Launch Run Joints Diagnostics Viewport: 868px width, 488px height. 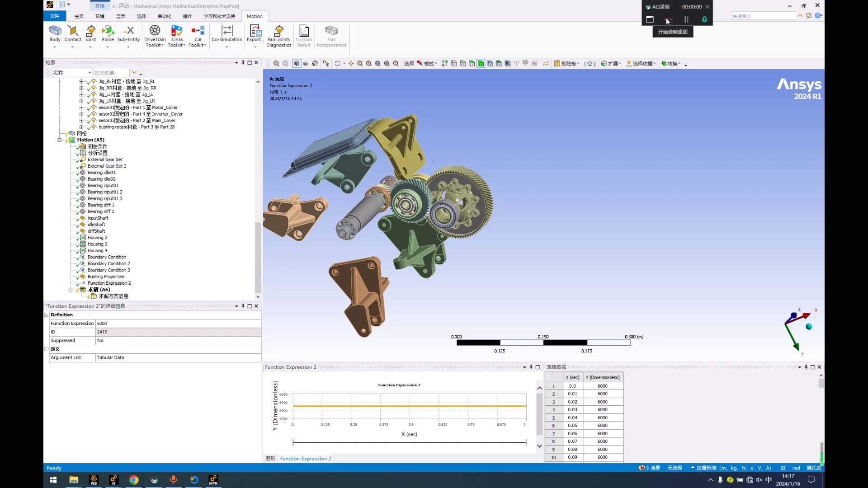click(279, 36)
